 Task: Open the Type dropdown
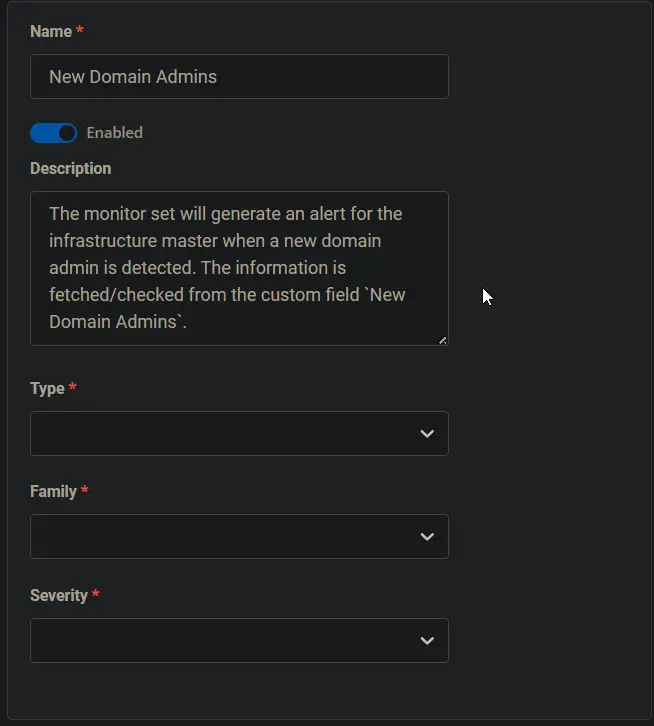coord(239,433)
